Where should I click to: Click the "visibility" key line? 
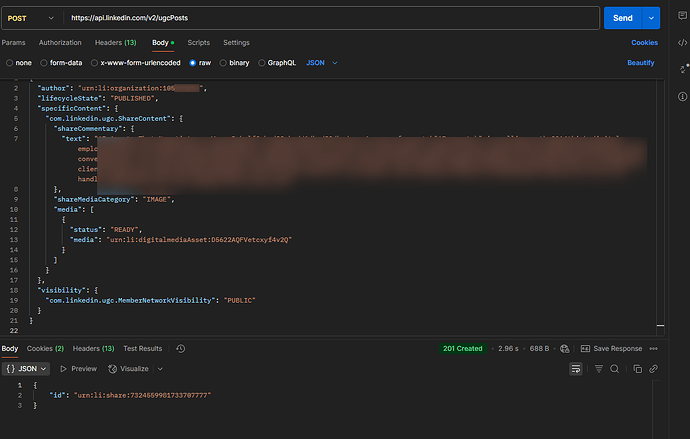point(68,290)
